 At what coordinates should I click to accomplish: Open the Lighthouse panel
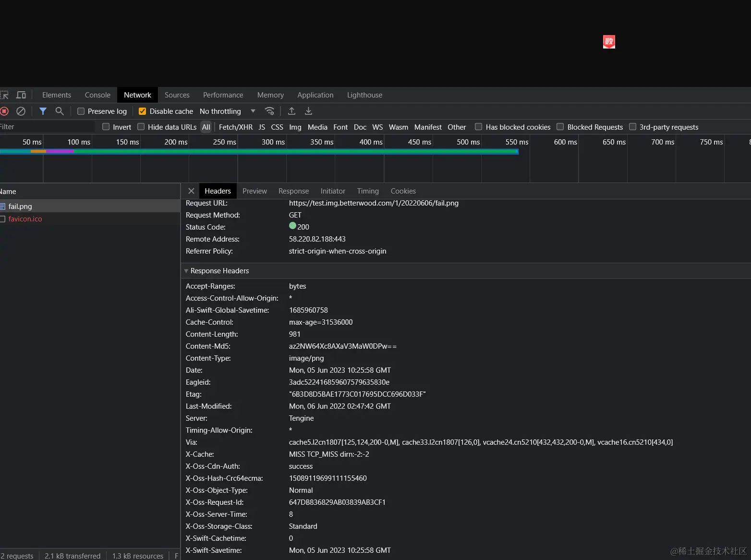[365, 95]
